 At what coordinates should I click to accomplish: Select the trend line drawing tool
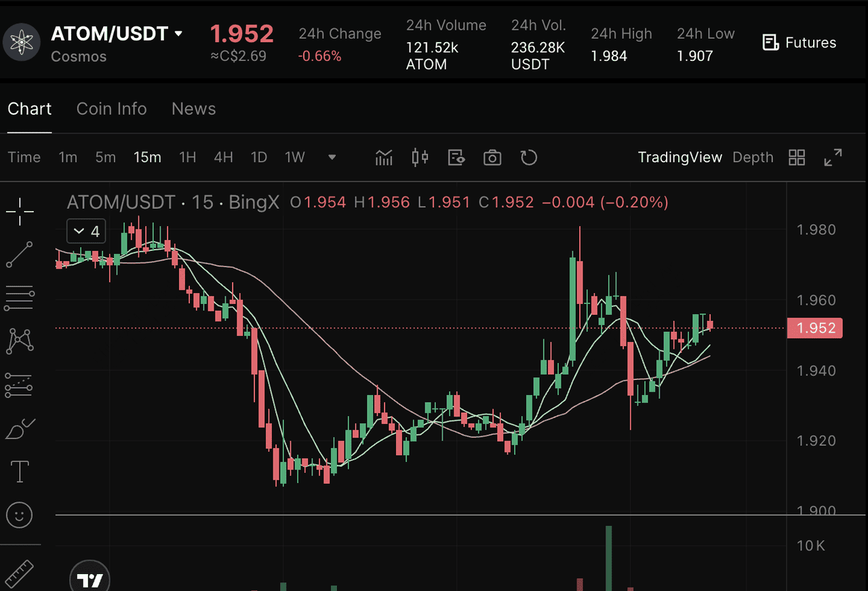[x=20, y=254]
